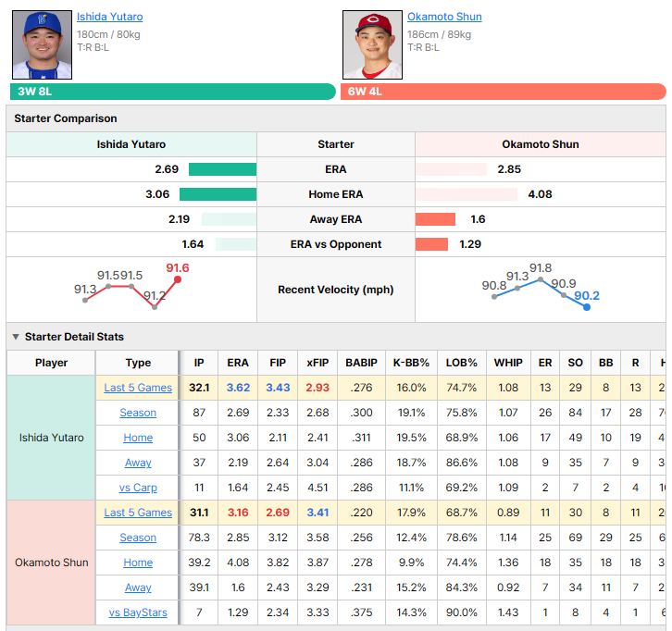Image resolution: width=672 pixels, height=631 pixels.
Task: Click the IP column header
Action: (x=199, y=363)
